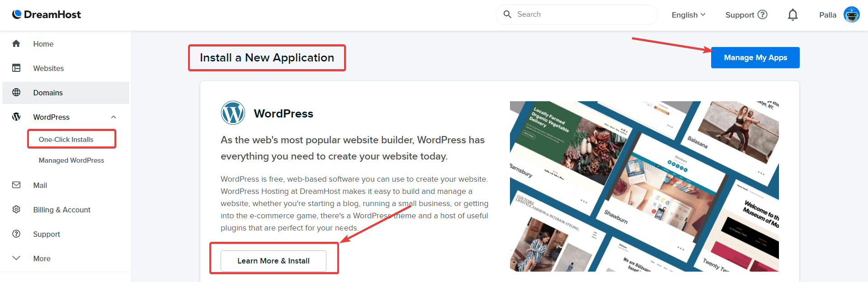Click the Palla username
Screen dimensions: 868x282
click(x=828, y=15)
